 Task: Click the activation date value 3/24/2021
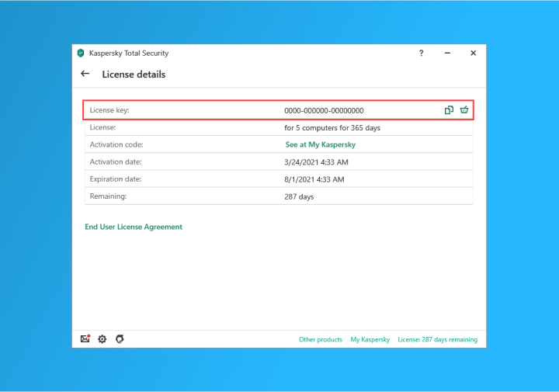click(x=315, y=161)
